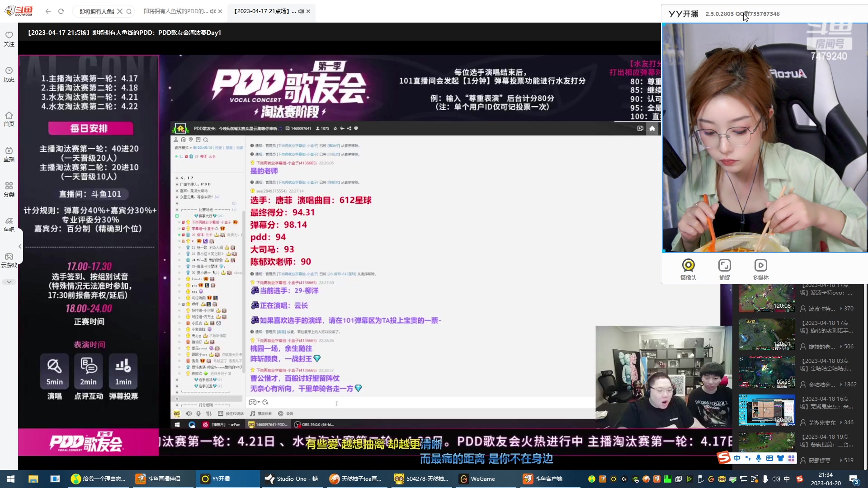Open Sogou IME toolbox grid icon

point(791,458)
